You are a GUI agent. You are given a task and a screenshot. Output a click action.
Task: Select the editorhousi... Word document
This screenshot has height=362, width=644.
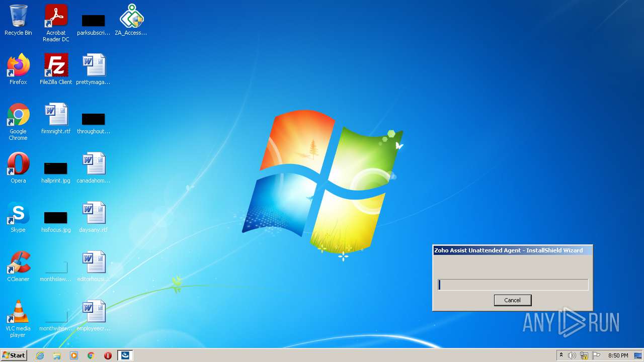pos(94,266)
